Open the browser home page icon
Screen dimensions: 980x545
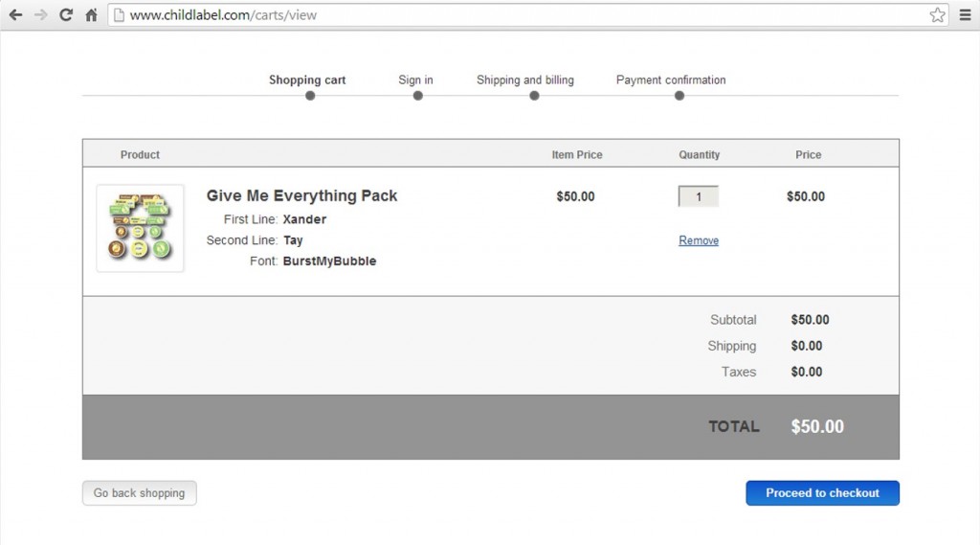tap(91, 15)
